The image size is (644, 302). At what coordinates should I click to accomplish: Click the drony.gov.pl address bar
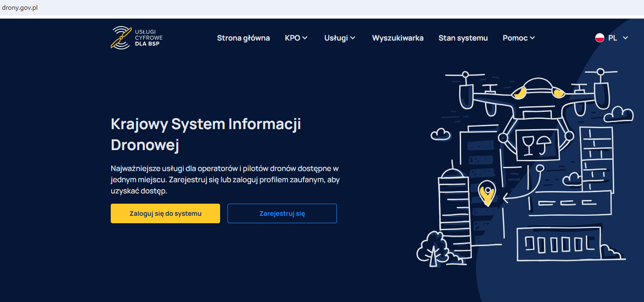point(20,7)
